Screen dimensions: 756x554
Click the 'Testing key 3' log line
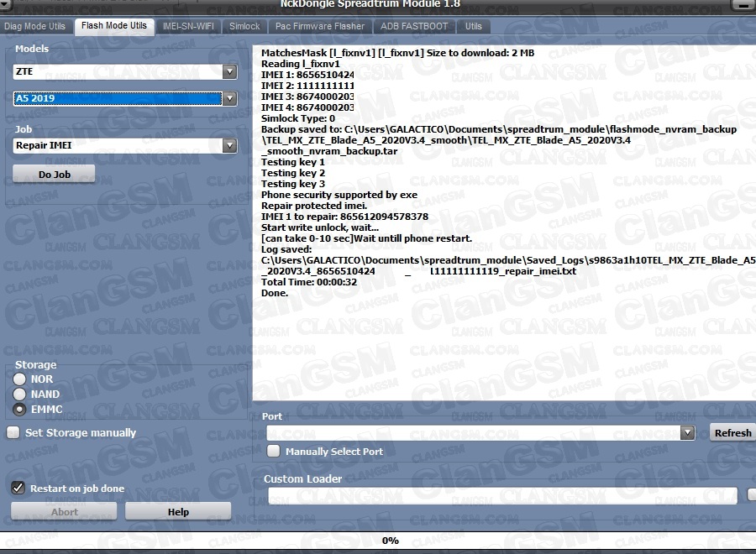tap(293, 184)
